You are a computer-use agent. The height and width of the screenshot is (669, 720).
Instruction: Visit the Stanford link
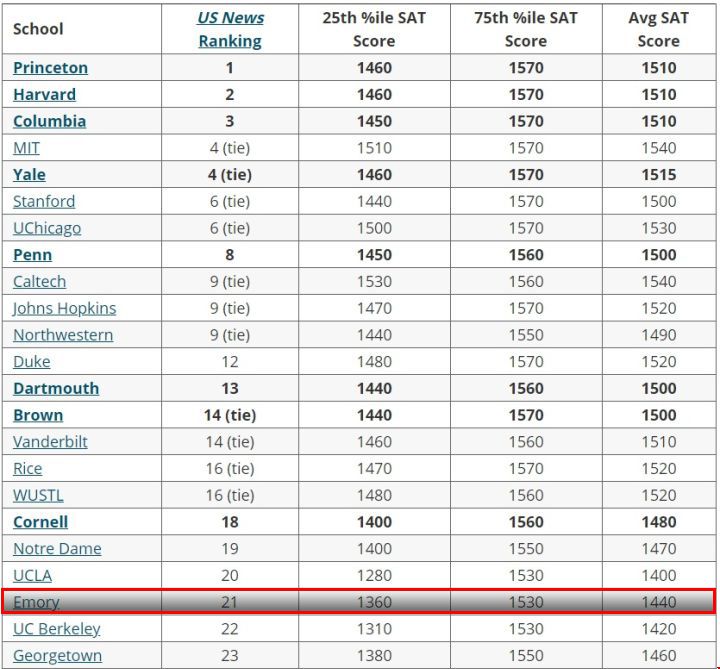(44, 201)
